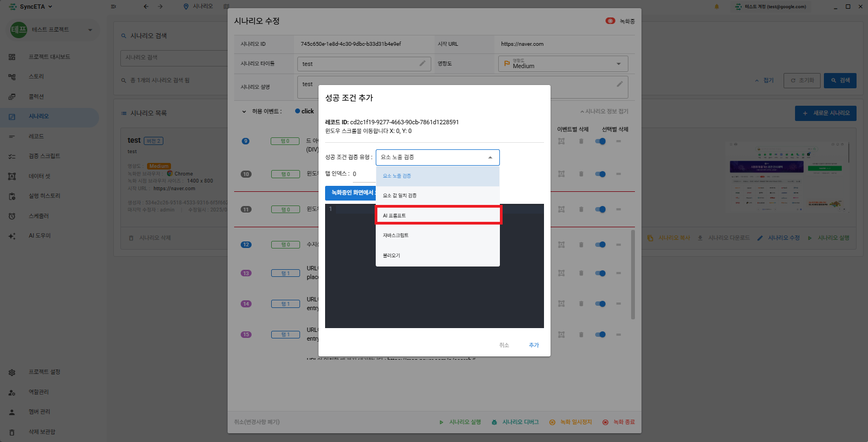Viewport: 868px width, 442px height.
Task: Click into the dark code editor area
Action: [x=435, y=266]
